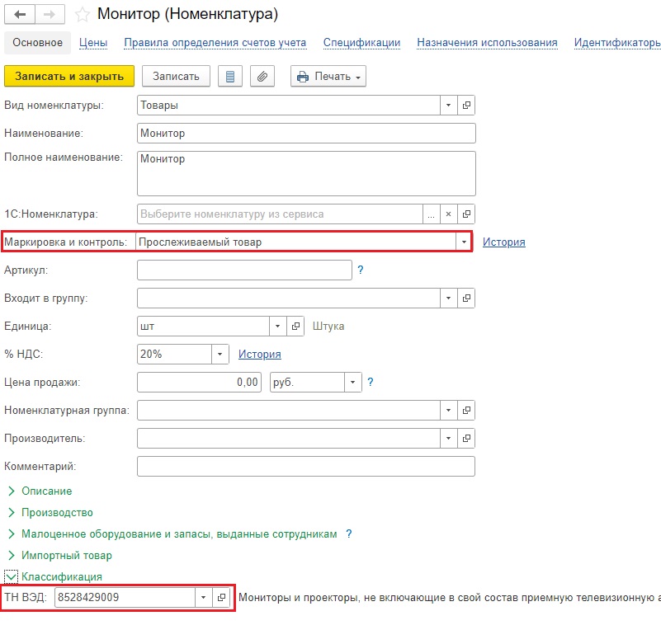This screenshot has height=644, width=661.
Task: Click the Записать button
Action: (x=176, y=76)
